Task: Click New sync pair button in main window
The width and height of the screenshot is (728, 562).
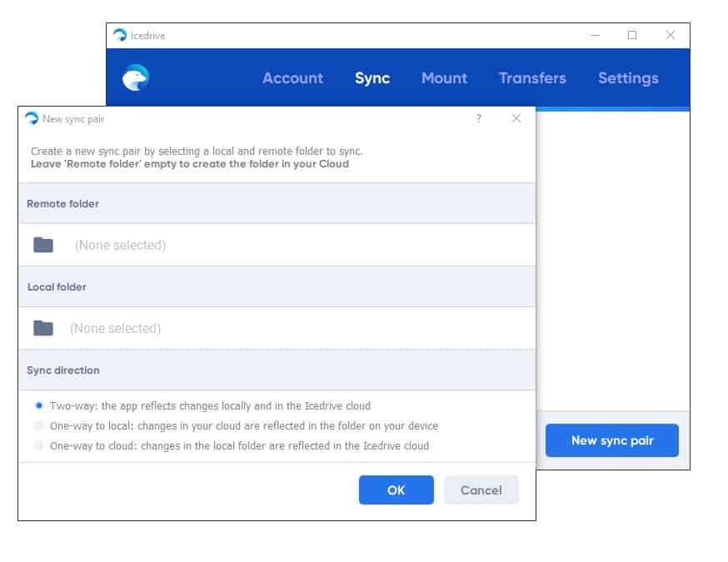Action: 612,440
